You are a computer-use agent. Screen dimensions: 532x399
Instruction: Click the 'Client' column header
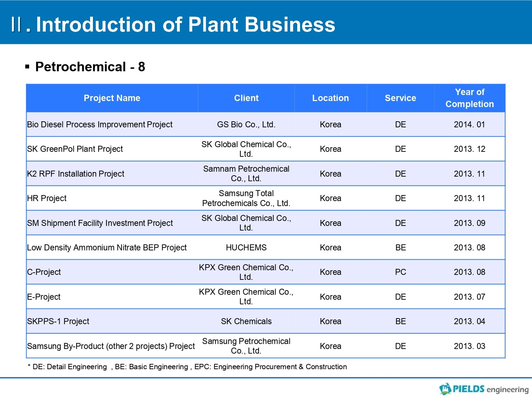(246, 98)
